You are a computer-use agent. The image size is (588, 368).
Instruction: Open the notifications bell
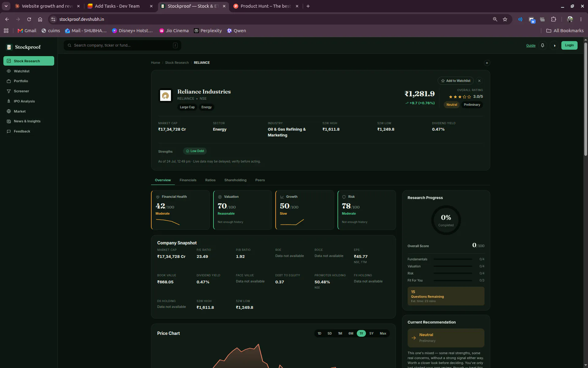click(x=542, y=45)
